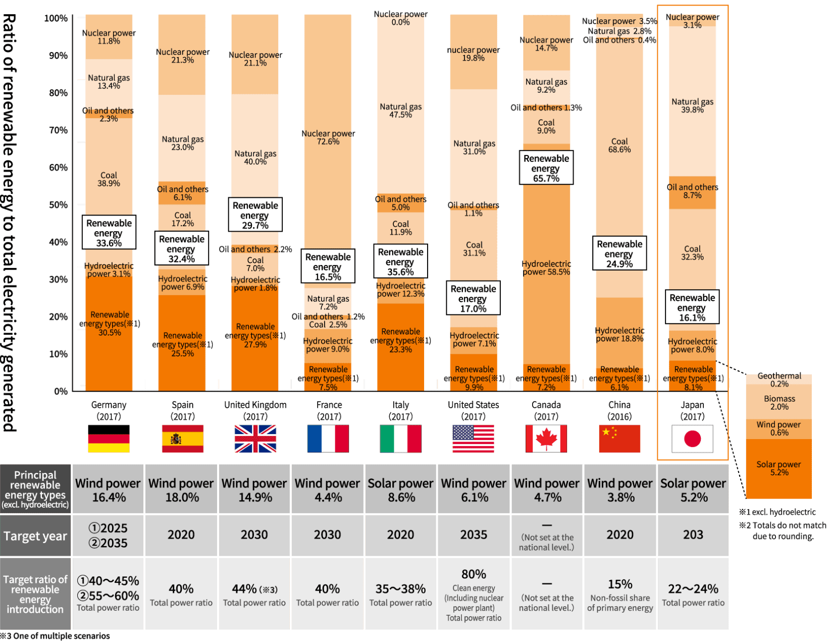Select the Japan flag icon
This screenshot has width=828, height=644.
pyautogui.click(x=692, y=438)
